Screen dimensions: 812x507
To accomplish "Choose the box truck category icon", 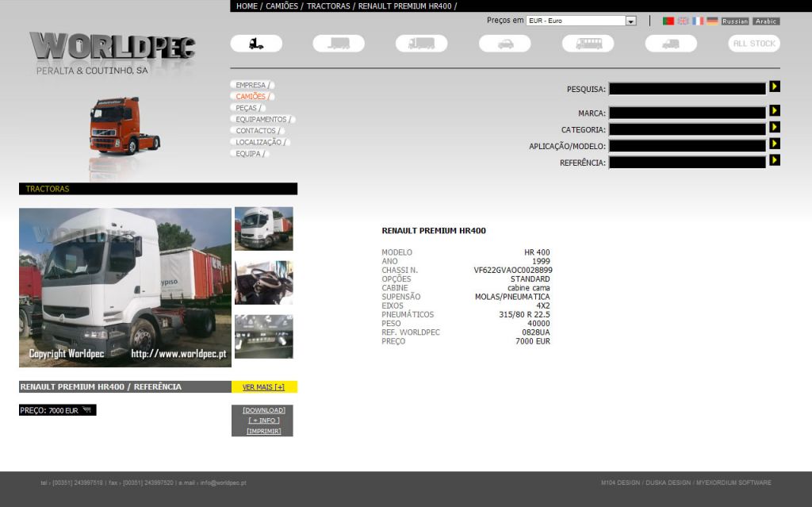I will point(421,44).
